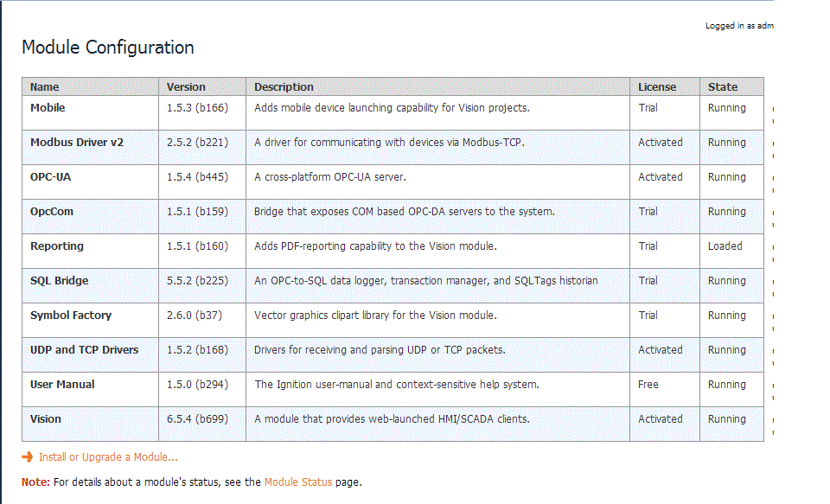Click the Reporting module's Loaded state
The height and width of the screenshot is (504, 830).
[725, 246]
